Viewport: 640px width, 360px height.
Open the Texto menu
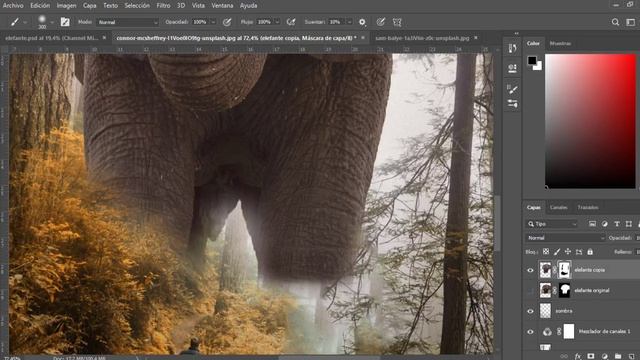click(110, 6)
